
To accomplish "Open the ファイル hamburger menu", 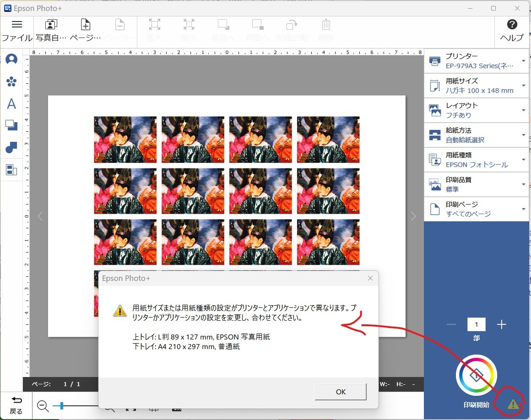I will click(x=16, y=31).
